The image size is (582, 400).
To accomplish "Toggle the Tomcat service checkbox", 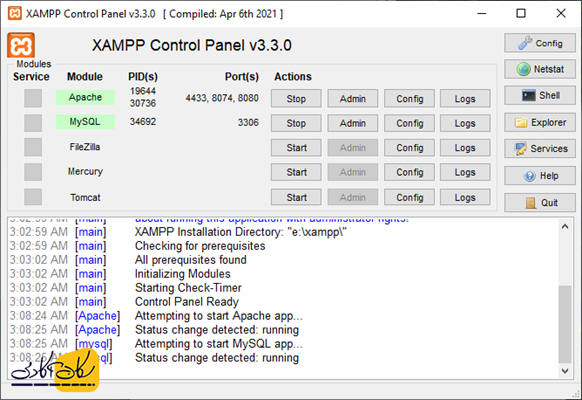I will [33, 197].
